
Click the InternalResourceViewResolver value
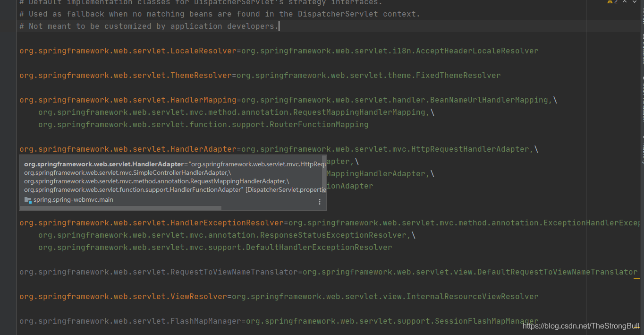tap(385, 296)
